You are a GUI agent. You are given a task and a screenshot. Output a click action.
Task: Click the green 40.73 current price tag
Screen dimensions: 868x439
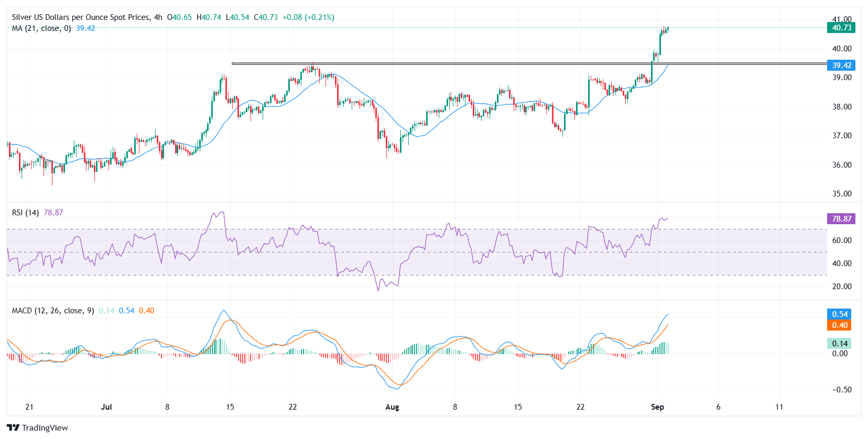click(x=841, y=28)
